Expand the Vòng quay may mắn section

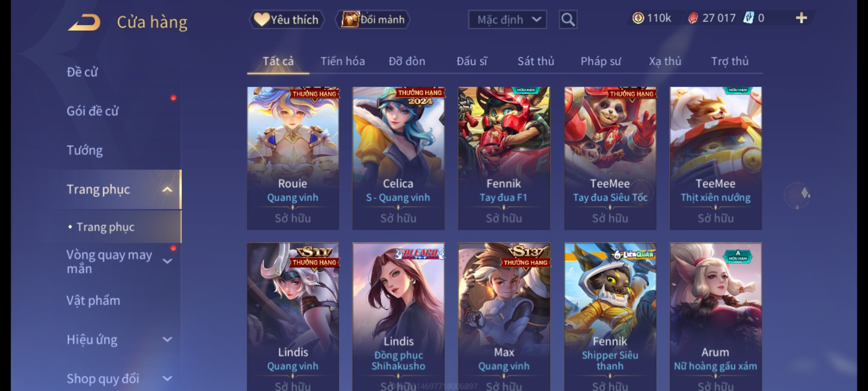(167, 261)
